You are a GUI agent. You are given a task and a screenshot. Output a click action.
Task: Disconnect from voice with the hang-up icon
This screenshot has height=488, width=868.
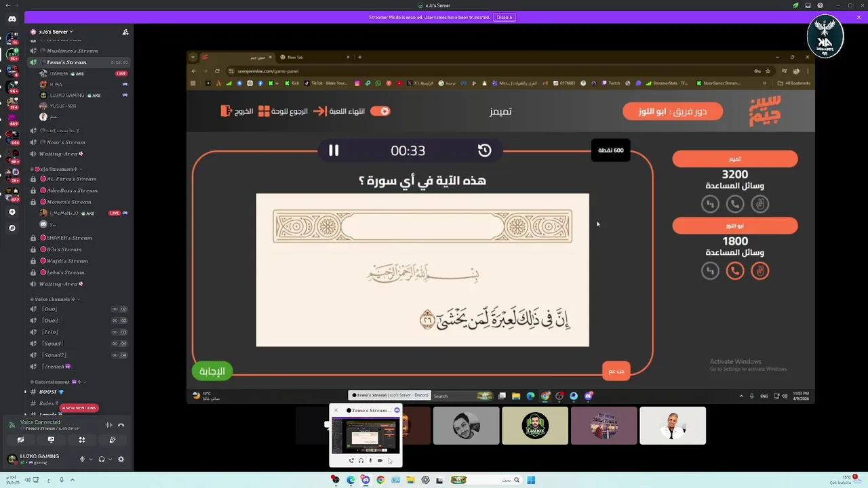click(121, 425)
